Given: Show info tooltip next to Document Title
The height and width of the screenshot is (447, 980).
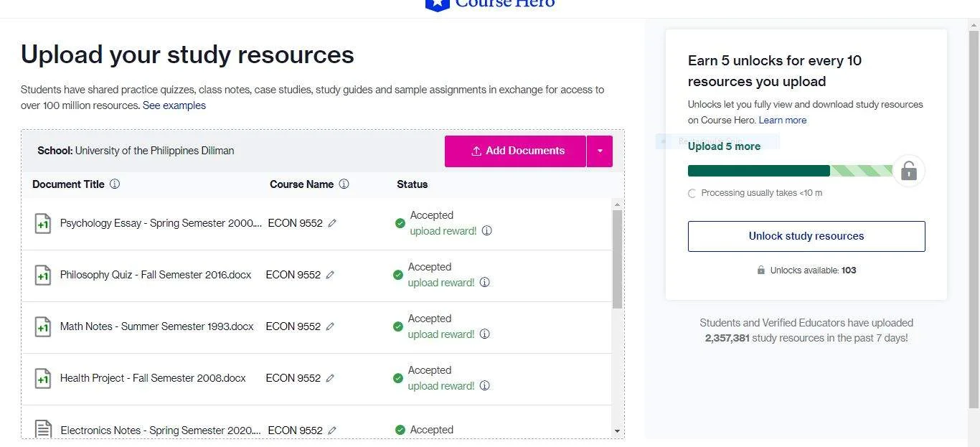Looking at the screenshot, I should [115, 184].
